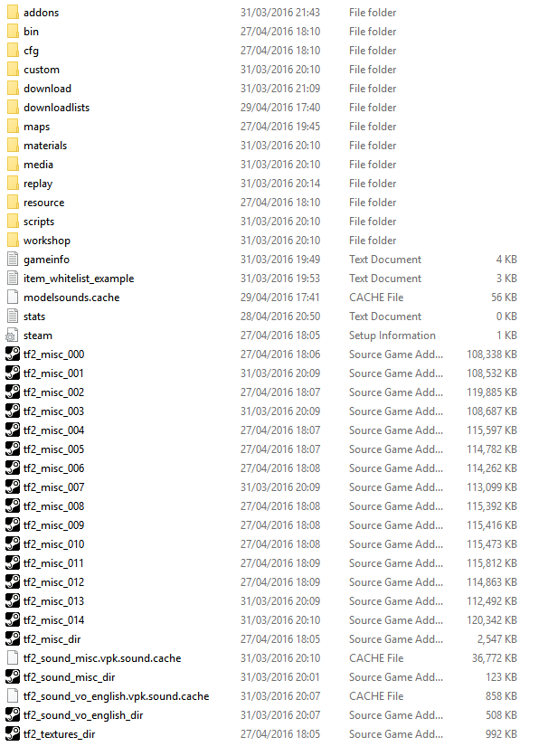Click the file name tf2_misc_009

tap(54, 525)
